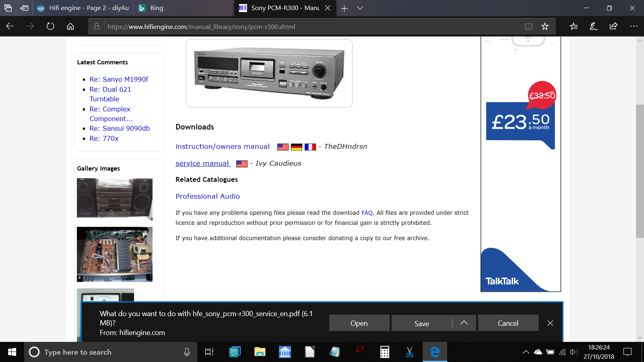Image resolution: width=644 pixels, height=362 pixels.
Task: Refresh the current page
Action: (x=50, y=27)
